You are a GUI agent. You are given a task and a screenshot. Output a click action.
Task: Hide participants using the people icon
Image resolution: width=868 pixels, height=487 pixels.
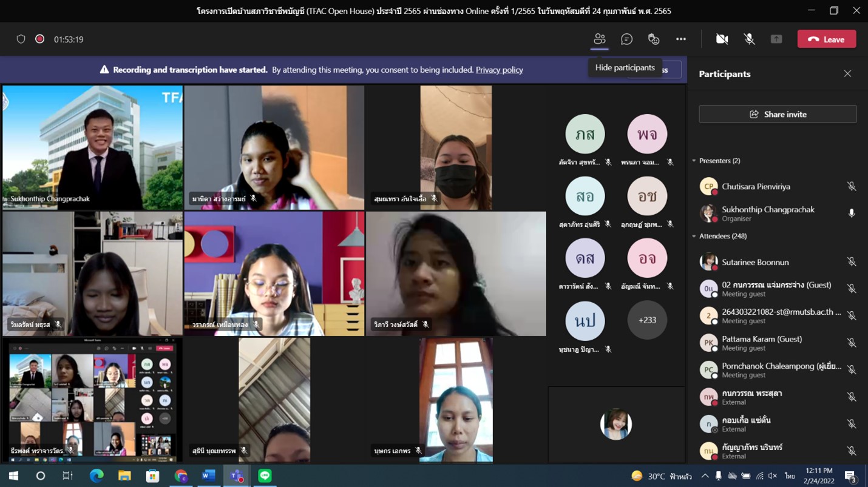599,39
